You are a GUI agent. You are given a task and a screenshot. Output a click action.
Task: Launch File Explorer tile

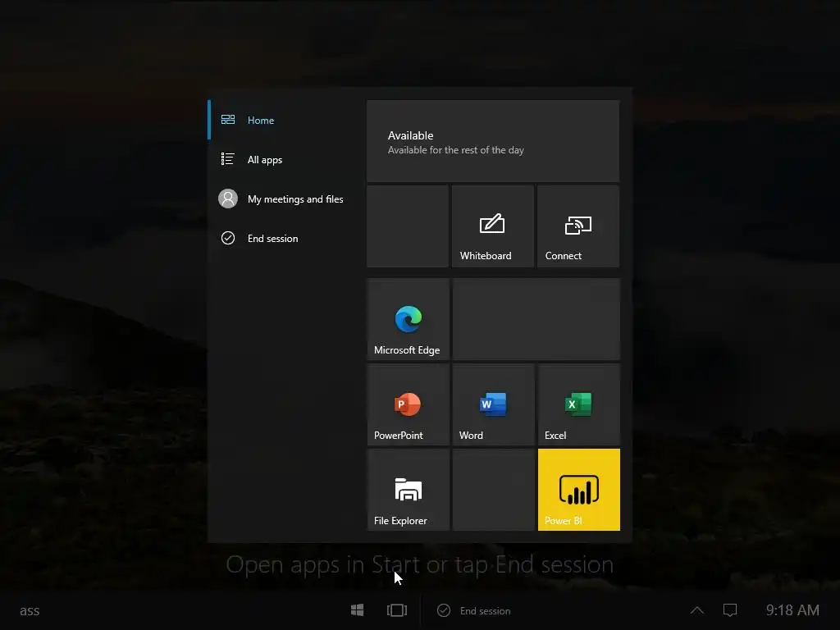pos(408,490)
